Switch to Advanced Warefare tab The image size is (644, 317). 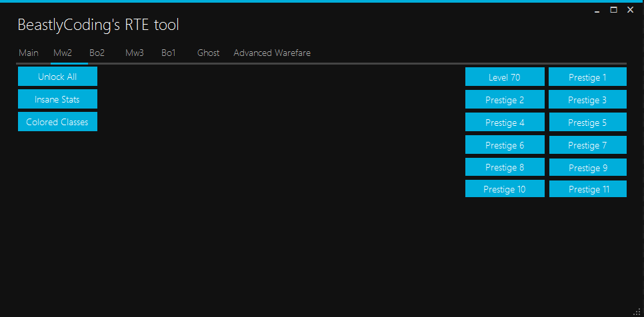pos(271,53)
